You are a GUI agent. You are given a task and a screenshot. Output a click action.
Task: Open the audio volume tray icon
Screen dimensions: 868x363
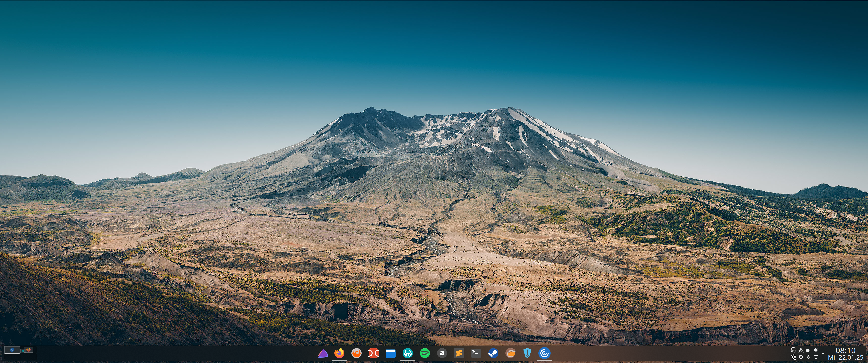click(816, 350)
